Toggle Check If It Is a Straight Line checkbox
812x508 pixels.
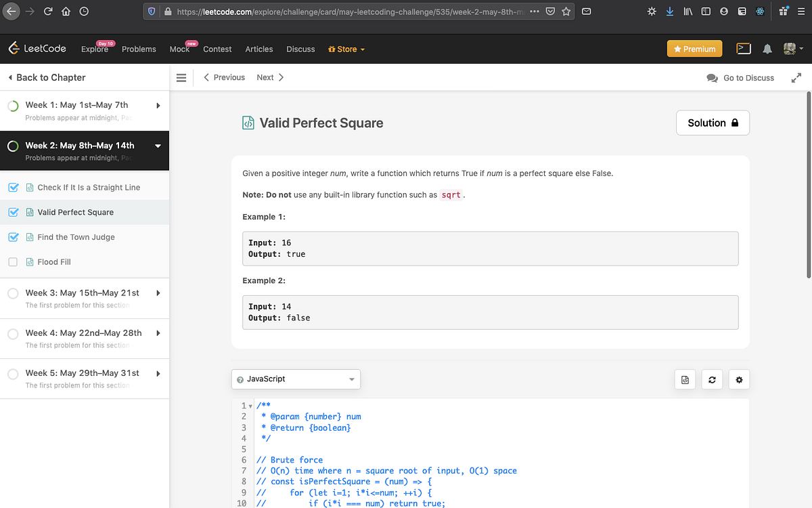[x=13, y=188]
